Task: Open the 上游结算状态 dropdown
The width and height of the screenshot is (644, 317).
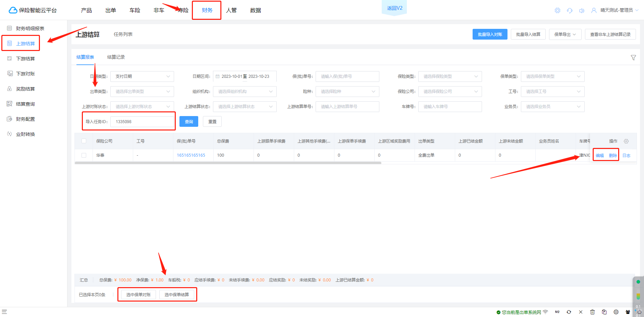Action: click(245, 107)
